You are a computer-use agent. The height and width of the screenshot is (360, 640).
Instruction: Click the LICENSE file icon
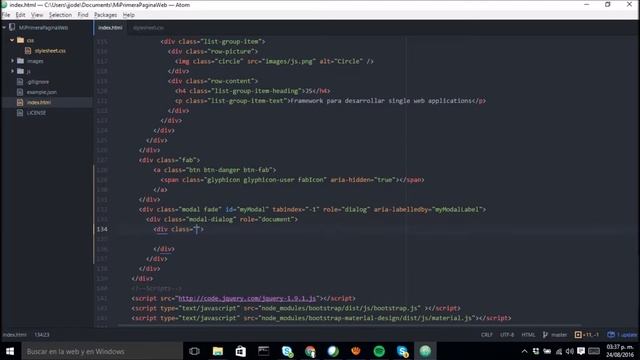pyautogui.click(x=20, y=113)
